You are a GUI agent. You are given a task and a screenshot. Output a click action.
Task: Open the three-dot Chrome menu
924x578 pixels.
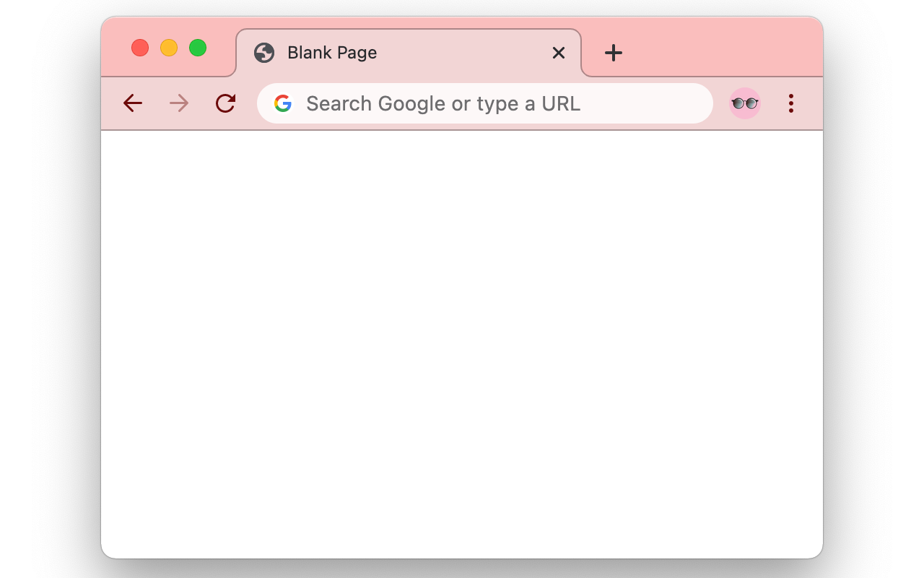click(791, 103)
